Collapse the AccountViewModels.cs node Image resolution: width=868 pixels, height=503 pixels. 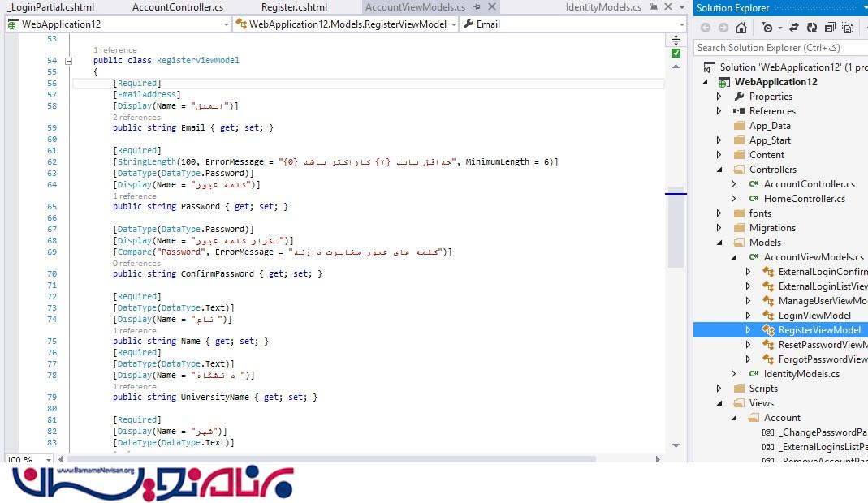pos(733,256)
